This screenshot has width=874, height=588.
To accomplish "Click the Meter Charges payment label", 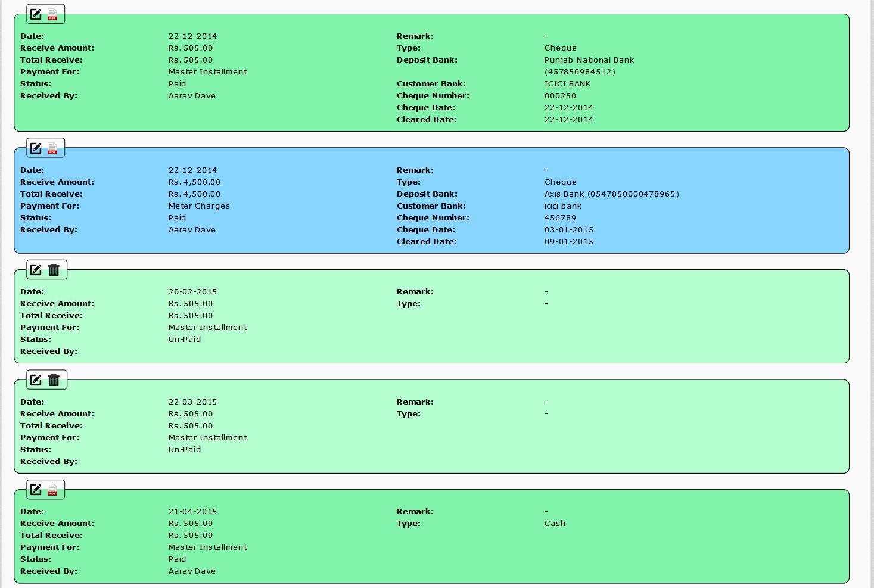I will pos(199,206).
